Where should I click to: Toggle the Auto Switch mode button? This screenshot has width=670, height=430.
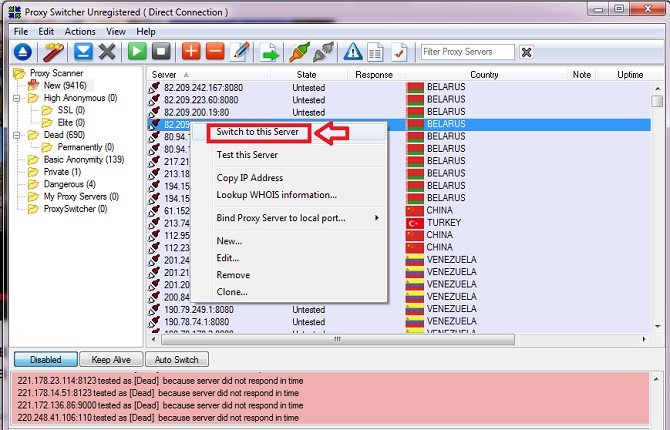click(x=177, y=359)
